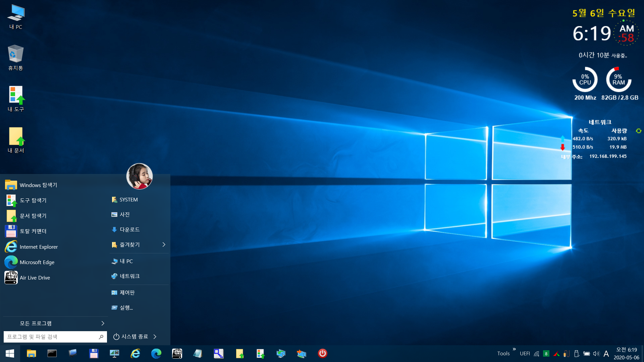Open 사진 in Start menu
Image resolution: width=644 pixels, height=362 pixels.
click(139, 215)
